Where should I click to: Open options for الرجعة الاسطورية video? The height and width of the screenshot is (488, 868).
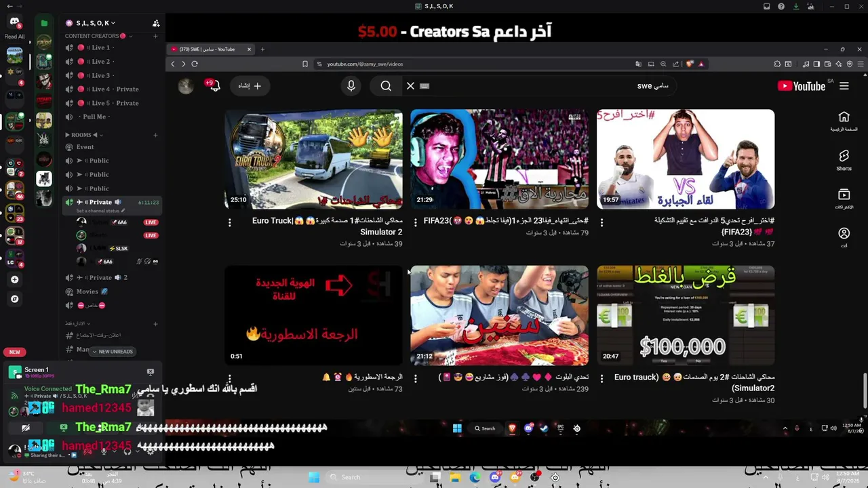click(229, 378)
